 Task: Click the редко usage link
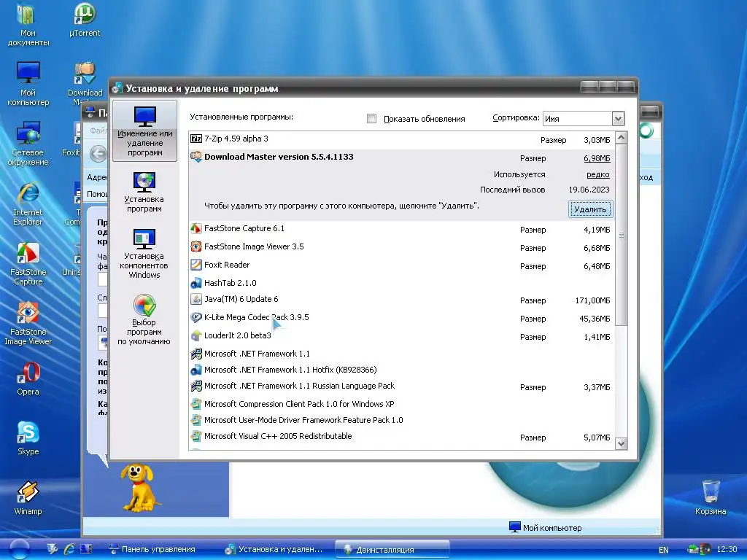pyautogui.click(x=598, y=174)
